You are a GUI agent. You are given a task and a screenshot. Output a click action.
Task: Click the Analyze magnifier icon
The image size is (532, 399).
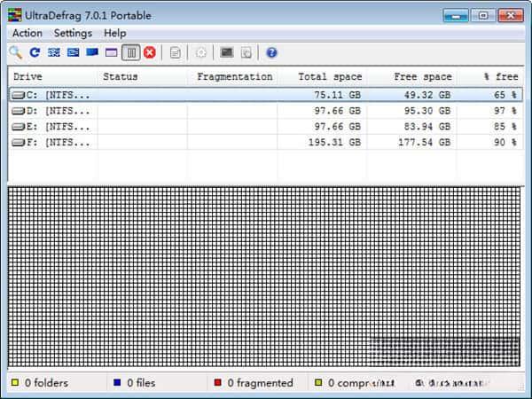click(x=16, y=52)
